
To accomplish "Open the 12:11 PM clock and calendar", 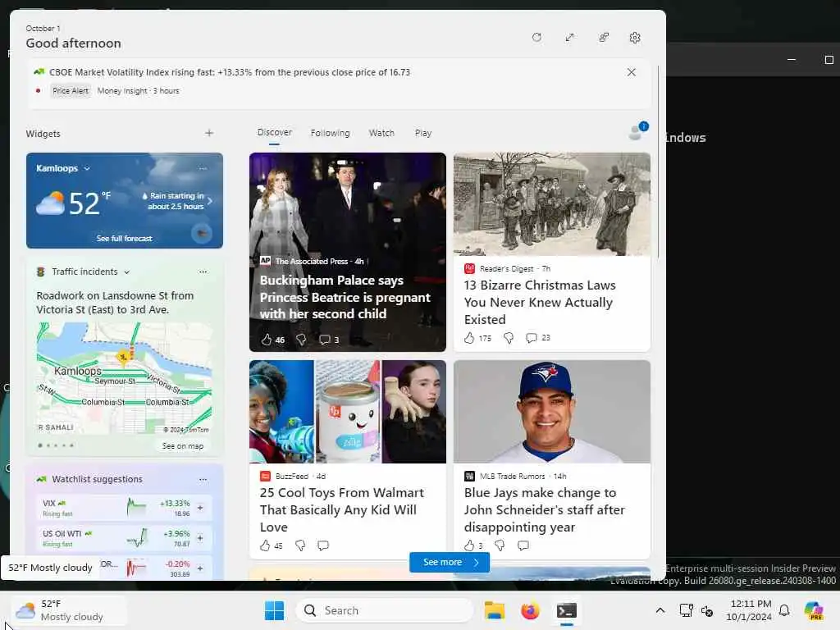I will (x=749, y=610).
